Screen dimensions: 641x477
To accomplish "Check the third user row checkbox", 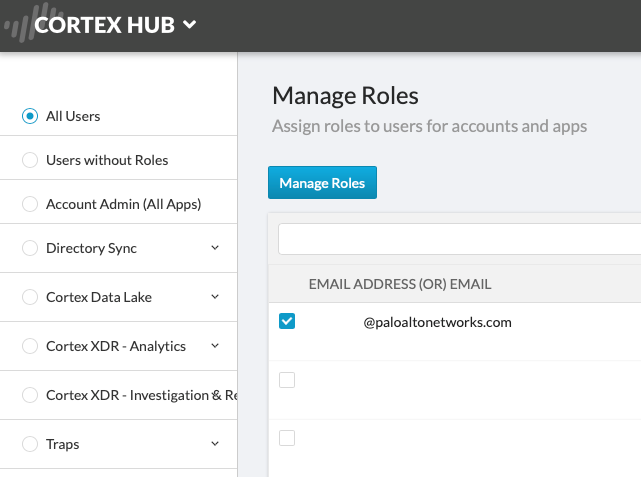I will (287, 438).
